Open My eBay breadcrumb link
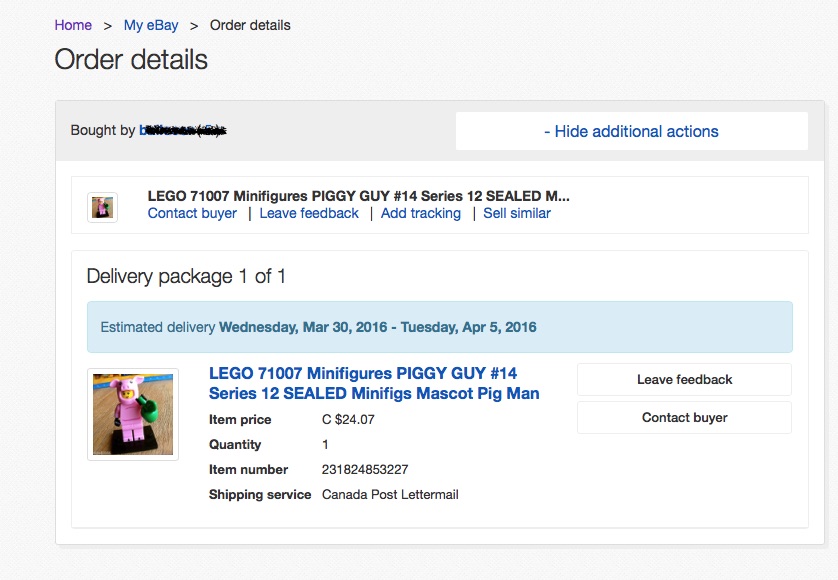 [x=151, y=25]
